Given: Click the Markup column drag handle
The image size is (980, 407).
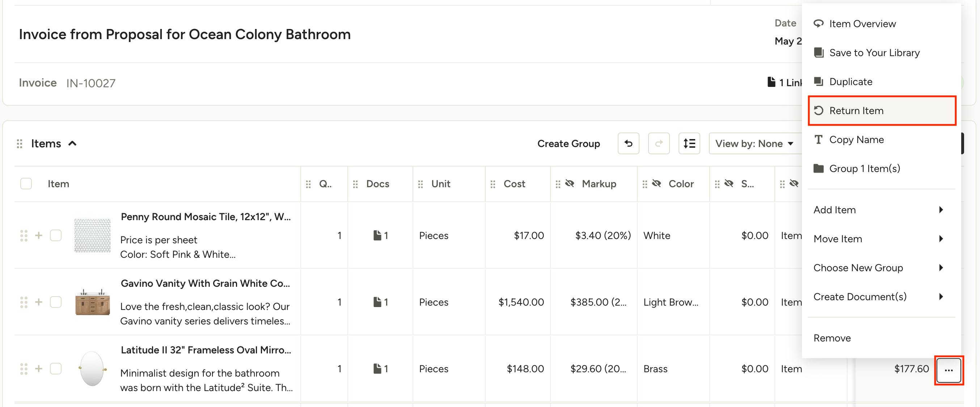Looking at the screenshot, I should point(558,184).
